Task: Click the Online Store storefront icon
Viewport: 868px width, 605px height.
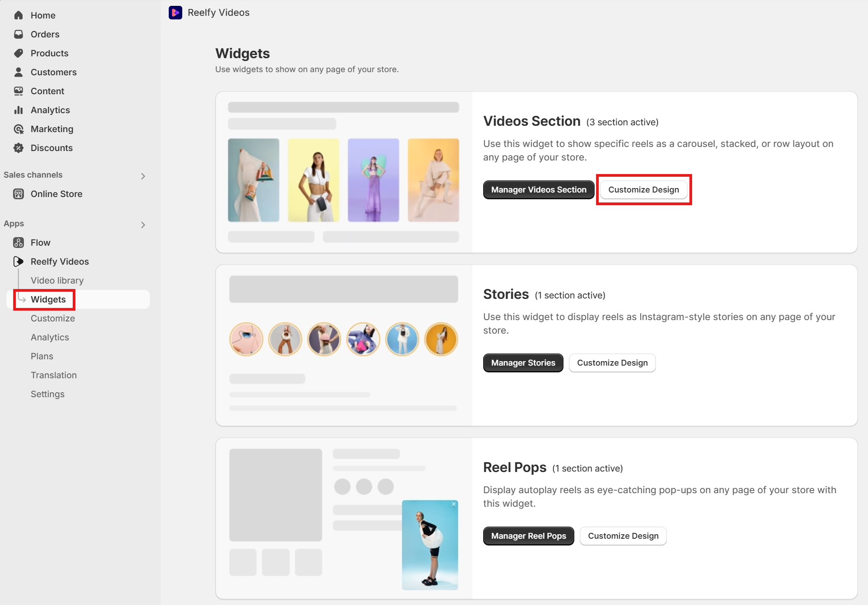Action: point(18,194)
